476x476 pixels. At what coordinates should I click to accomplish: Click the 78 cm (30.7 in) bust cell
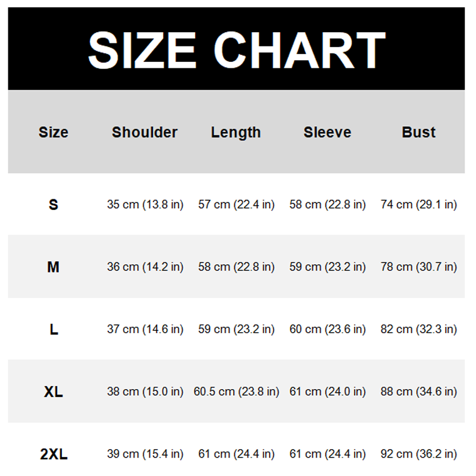pos(419,267)
